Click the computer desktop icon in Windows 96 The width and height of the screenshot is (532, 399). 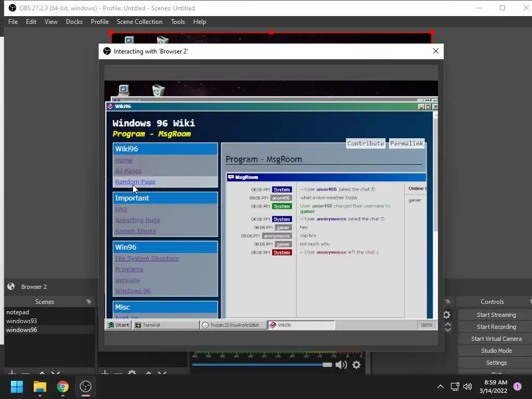(x=124, y=89)
